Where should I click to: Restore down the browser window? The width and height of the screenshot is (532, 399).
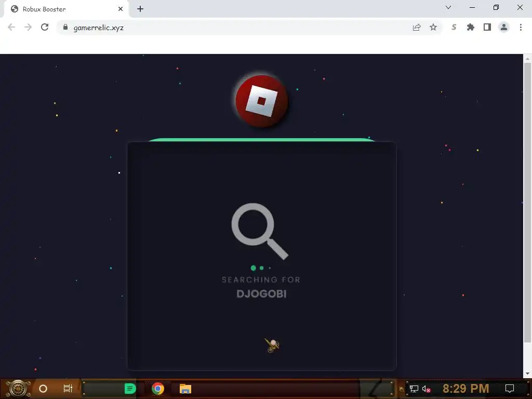coord(496,7)
